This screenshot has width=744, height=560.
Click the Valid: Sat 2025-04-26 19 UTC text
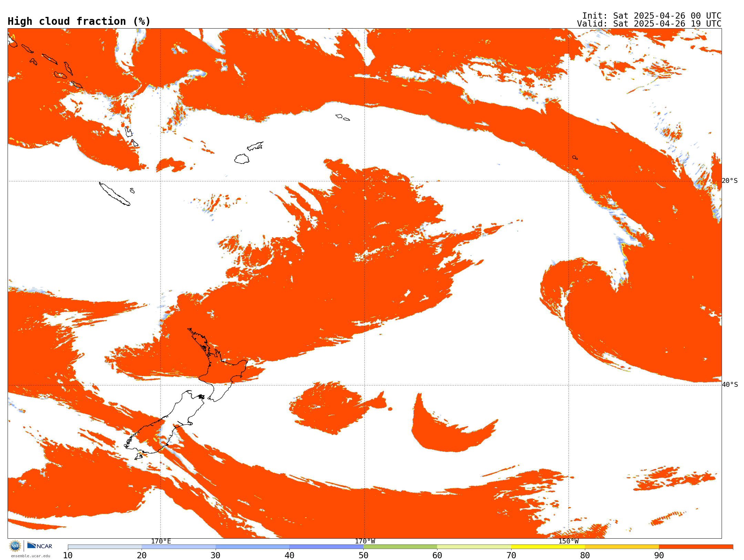point(649,24)
